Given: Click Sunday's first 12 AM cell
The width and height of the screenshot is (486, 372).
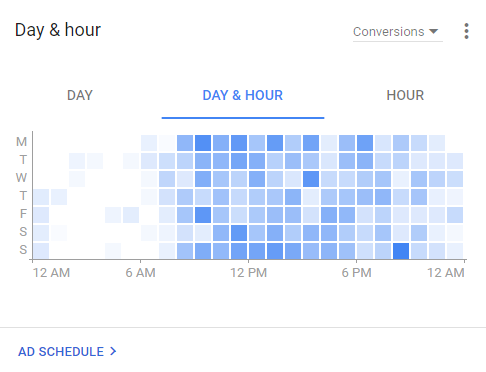Looking at the screenshot, I should click(41, 251).
